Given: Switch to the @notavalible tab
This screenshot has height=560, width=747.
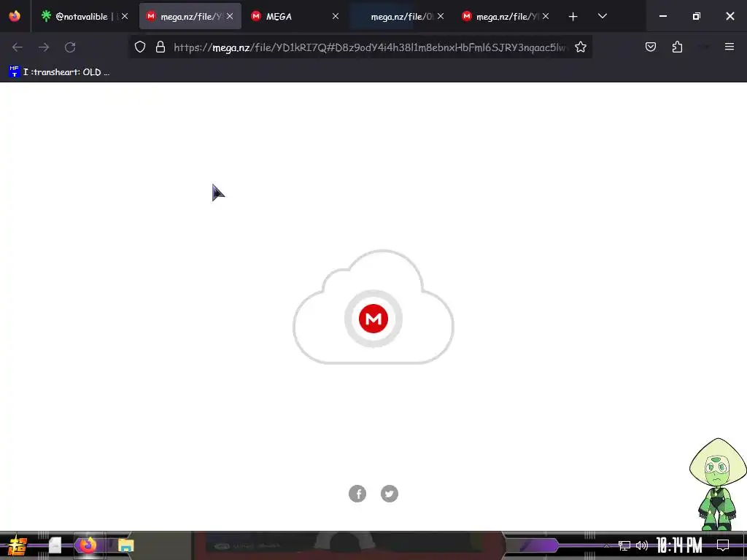Looking at the screenshot, I should click(85, 16).
